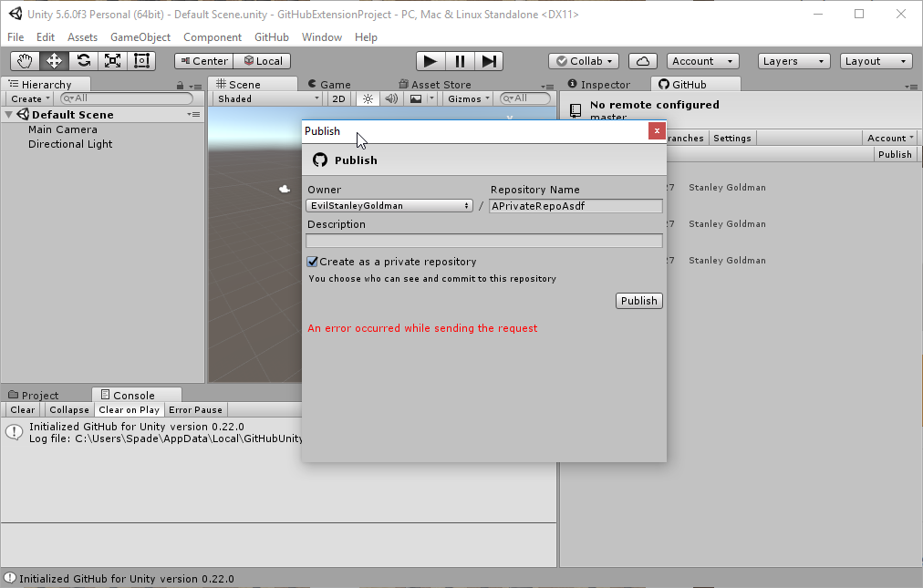The width and height of the screenshot is (923, 588).
Task: Toggle Console Collapse button
Action: [x=69, y=409]
